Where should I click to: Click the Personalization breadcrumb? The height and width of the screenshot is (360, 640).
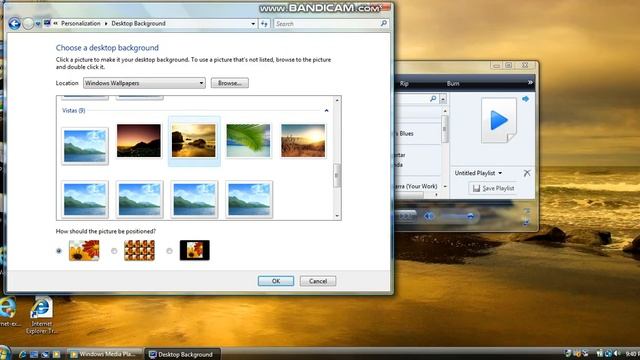coord(80,24)
